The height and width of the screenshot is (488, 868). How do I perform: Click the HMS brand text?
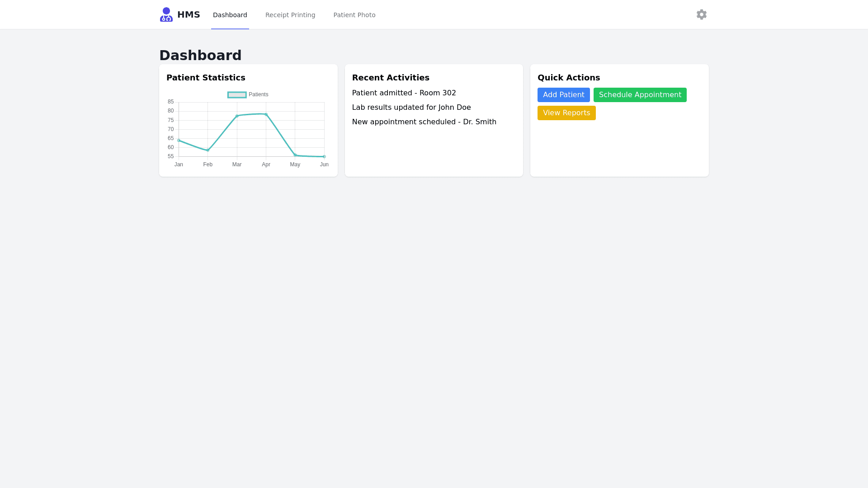point(189,14)
